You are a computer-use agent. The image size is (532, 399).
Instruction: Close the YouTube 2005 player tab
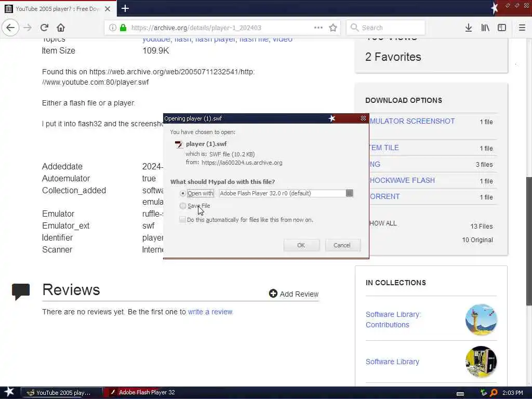(107, 9)
